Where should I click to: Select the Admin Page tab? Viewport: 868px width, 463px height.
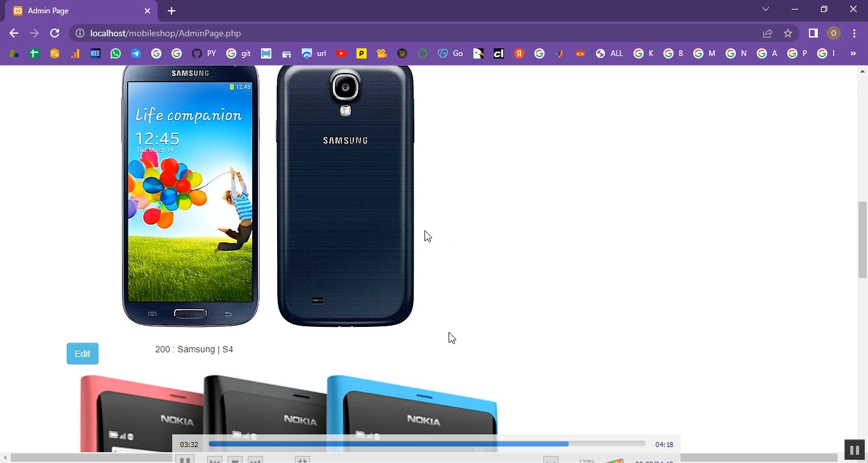click(x=81, y=11)
